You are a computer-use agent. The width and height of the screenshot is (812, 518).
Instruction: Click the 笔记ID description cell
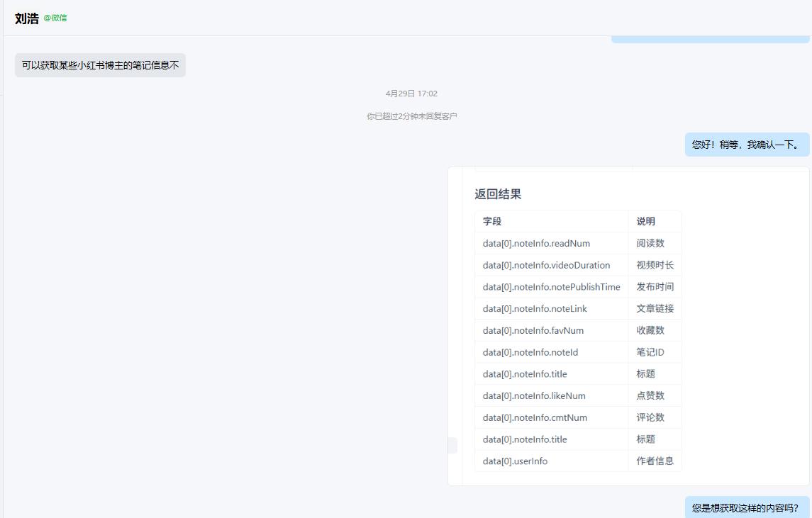(x=655, y=352)
